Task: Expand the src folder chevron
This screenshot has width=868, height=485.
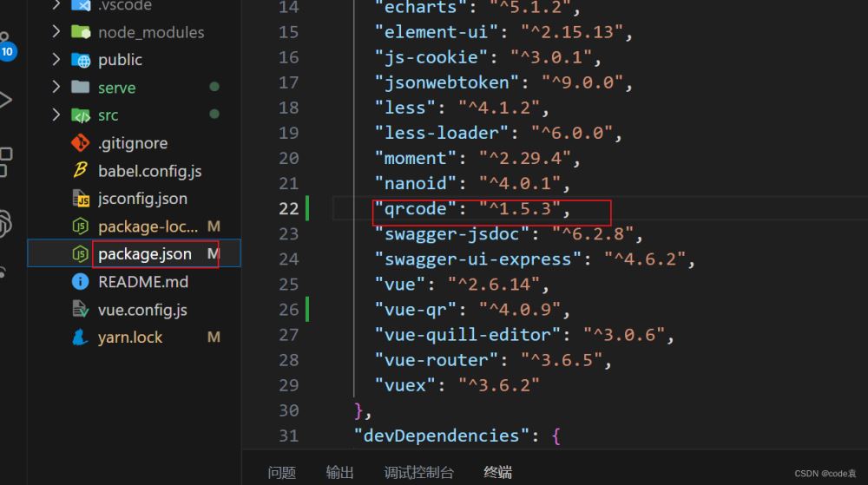Action: pyautogui.click(x=56, y=115)
